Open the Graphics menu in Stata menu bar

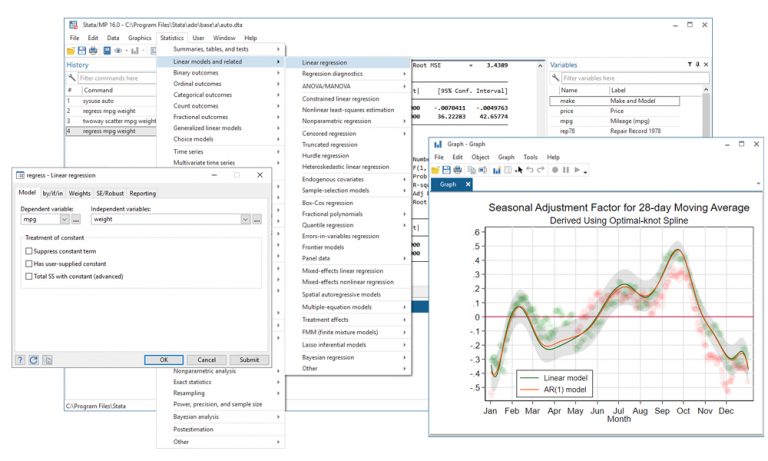pyautogui.click(x=140, y=38)
